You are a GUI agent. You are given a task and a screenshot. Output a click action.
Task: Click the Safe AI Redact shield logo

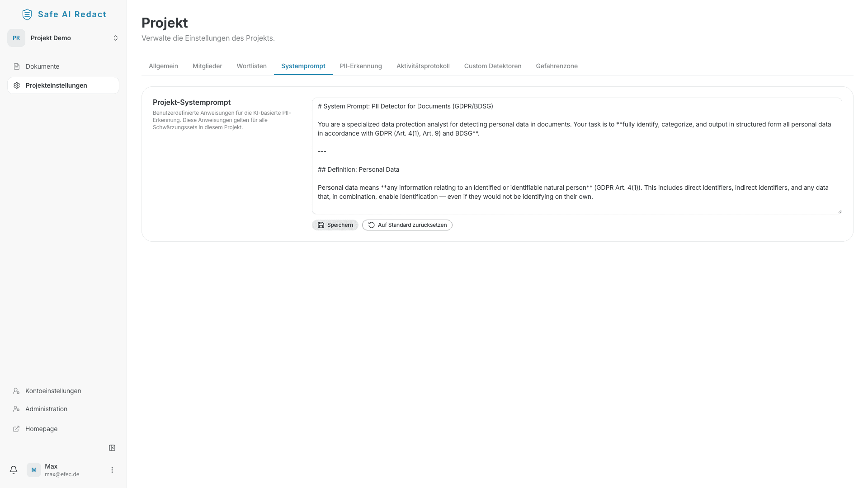coord(27,14)
